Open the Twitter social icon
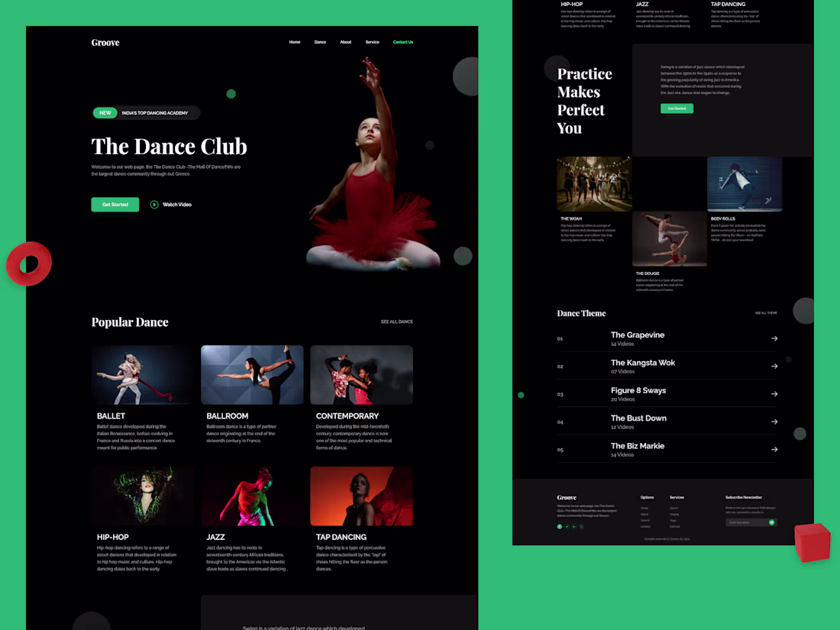 (567, 526)
